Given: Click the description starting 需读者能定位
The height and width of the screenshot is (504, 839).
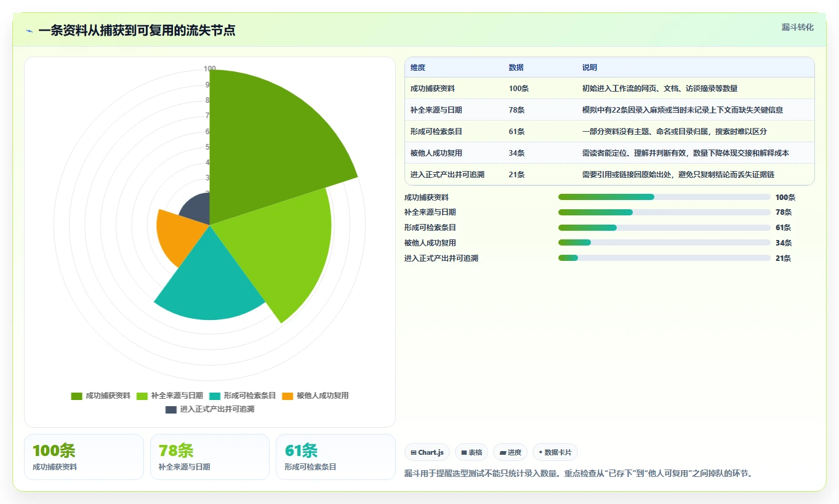Looking at the screenshot, I should point(686,153).
